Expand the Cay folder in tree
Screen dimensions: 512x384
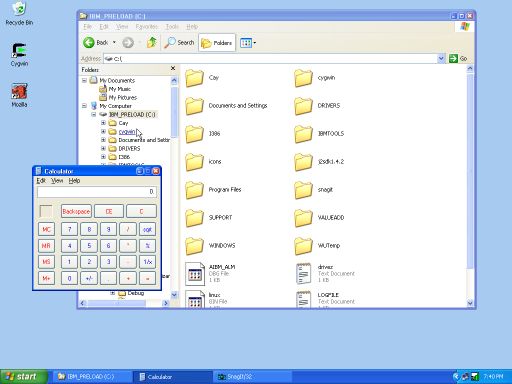point(103,123)
